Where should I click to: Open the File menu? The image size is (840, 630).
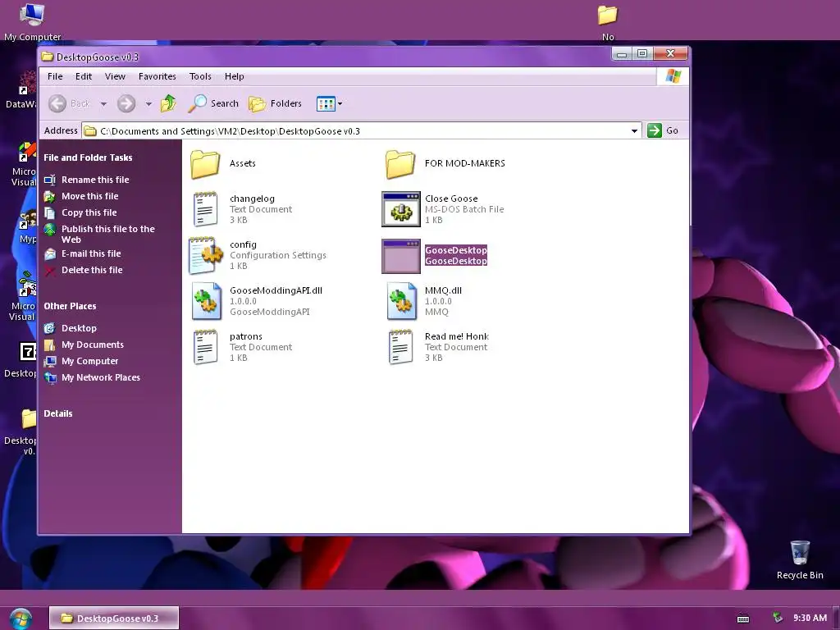(55, 76)
